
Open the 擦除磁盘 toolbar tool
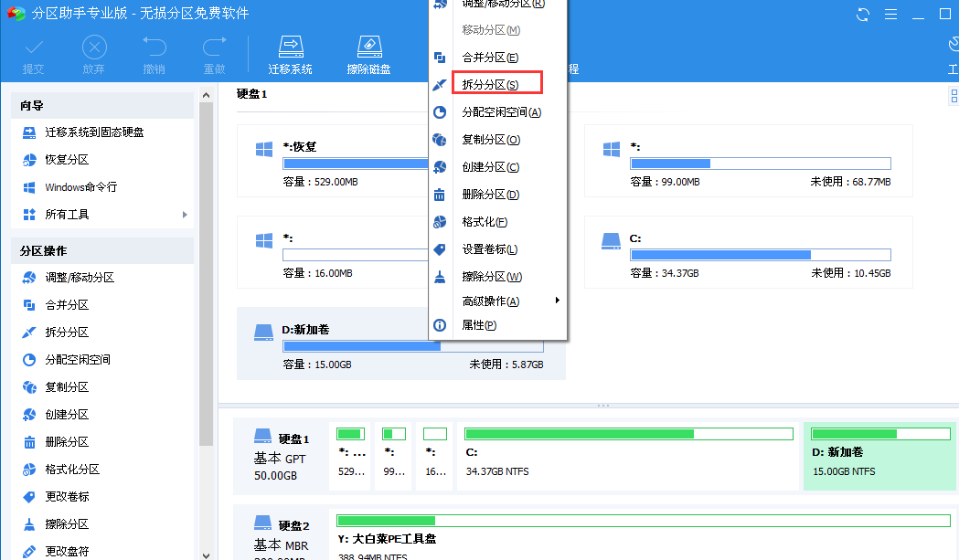pos(368,56)
